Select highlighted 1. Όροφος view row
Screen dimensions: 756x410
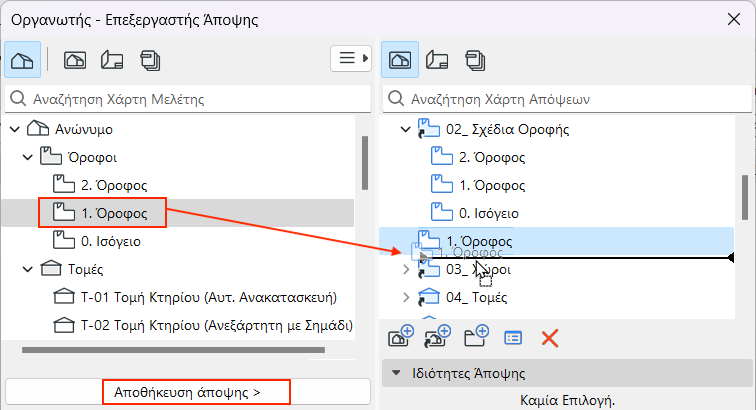tap(556, 241)
